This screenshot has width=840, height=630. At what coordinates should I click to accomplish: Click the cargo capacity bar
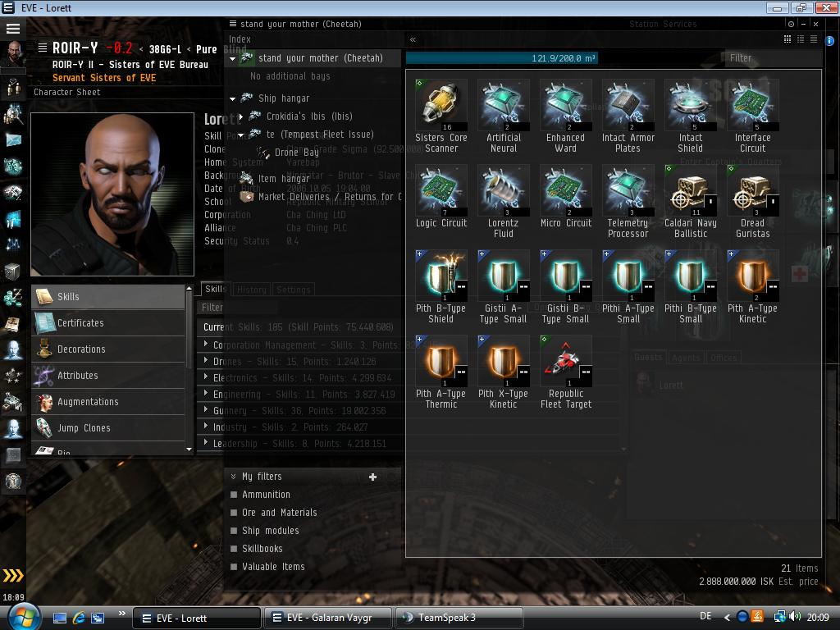pyautogui.click(x=501, y=58)
